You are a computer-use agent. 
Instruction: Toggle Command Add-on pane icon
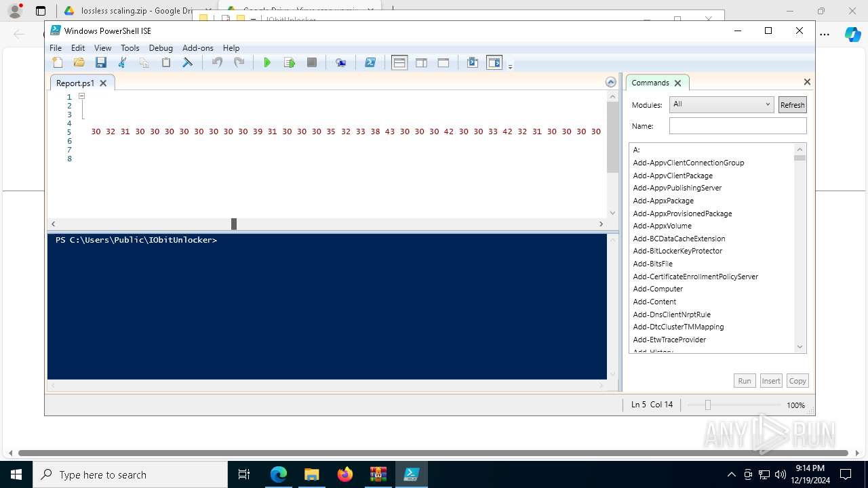coord(494,63)
